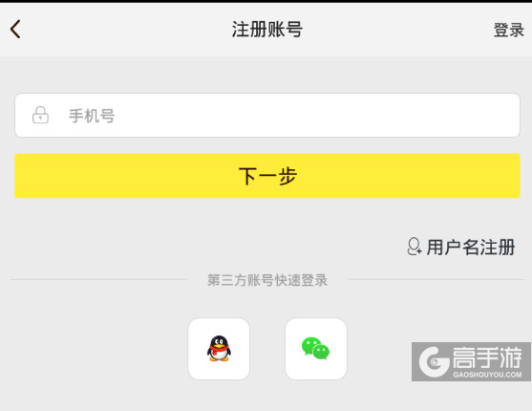The width and height of the screenshot is (532, 411).
Task: Click the divider line left of 第三方账号快速登录
Action: [98, 280]
